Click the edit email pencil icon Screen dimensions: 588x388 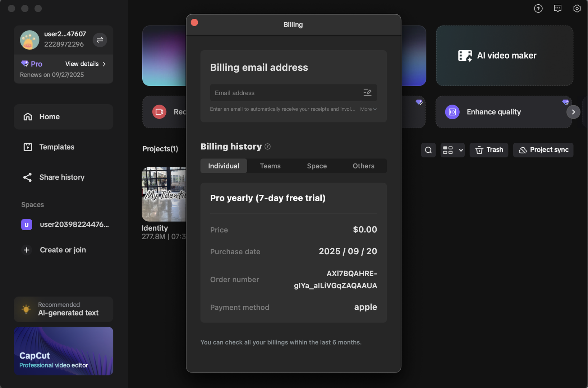[x=367, y=93]
